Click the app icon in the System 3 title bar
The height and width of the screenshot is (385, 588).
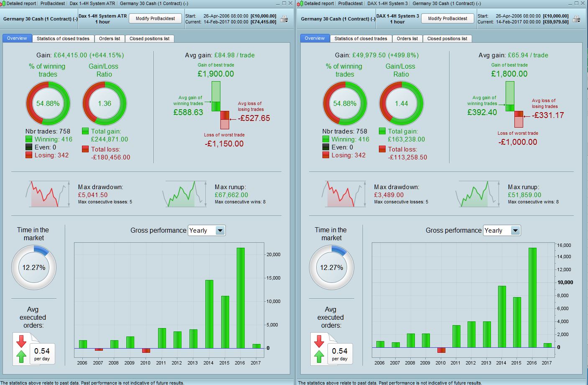pyautogui.click(x=301, y=3)
